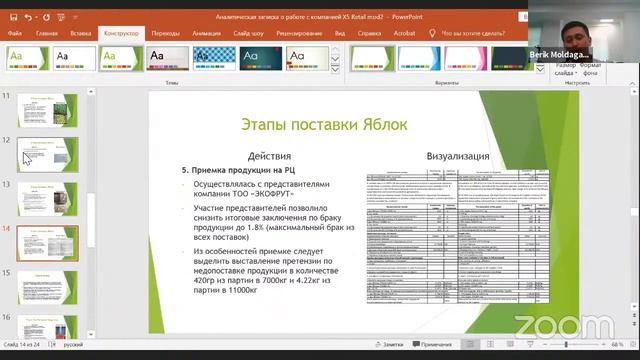Click the 'Визуализация' heading on the slide

tap(458, 156)
